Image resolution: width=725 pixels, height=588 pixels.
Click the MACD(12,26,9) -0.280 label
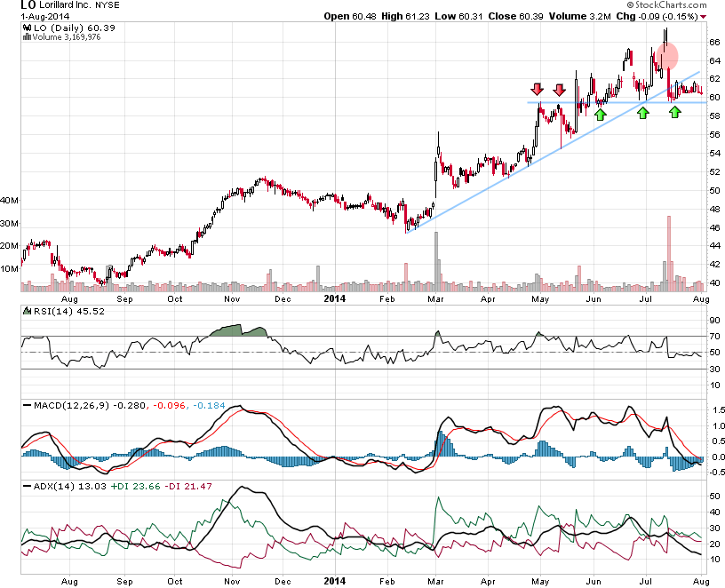pos(90,405)
